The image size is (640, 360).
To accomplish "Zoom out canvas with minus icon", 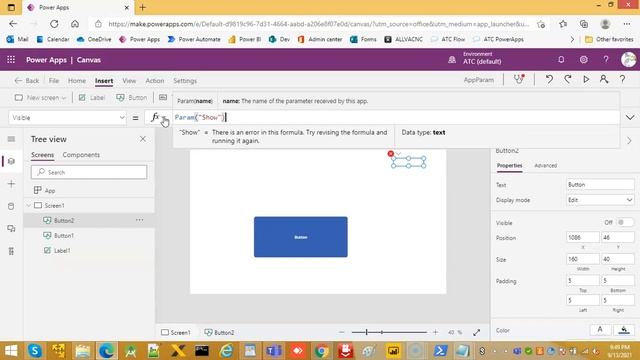I will point(342,332).
